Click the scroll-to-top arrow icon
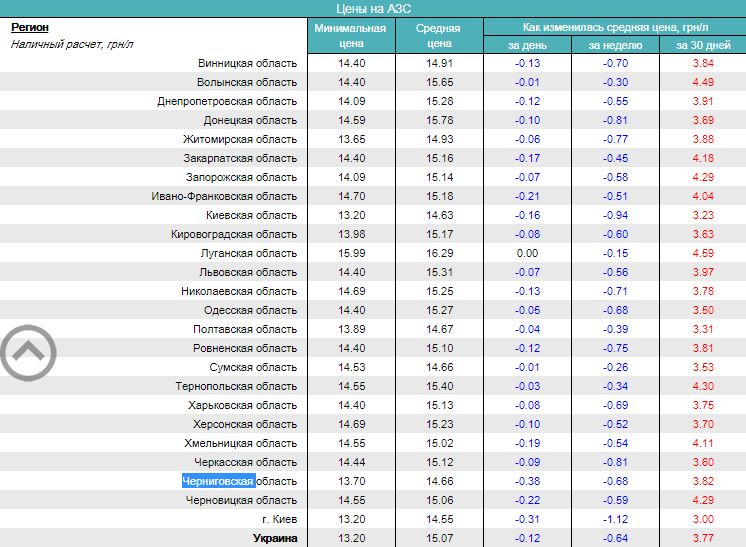 point(28,351)
